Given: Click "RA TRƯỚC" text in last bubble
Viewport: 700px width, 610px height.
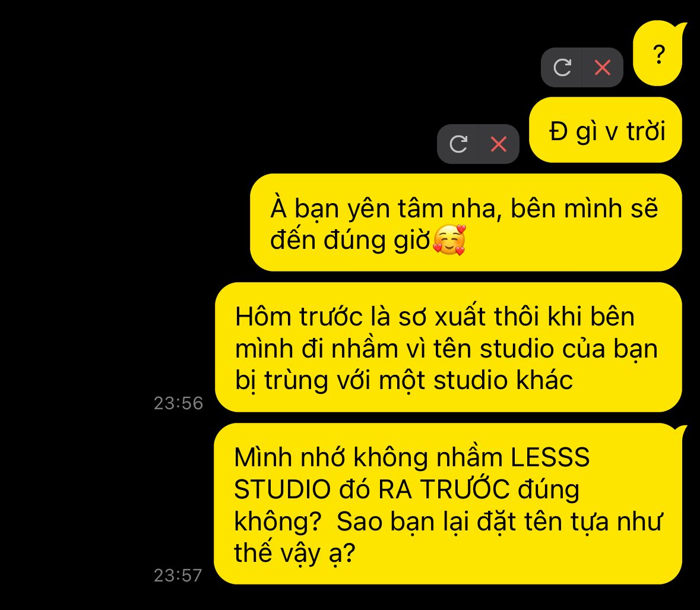Looking at the screenshot, I should pyautogui.click(x=444, y=488).
